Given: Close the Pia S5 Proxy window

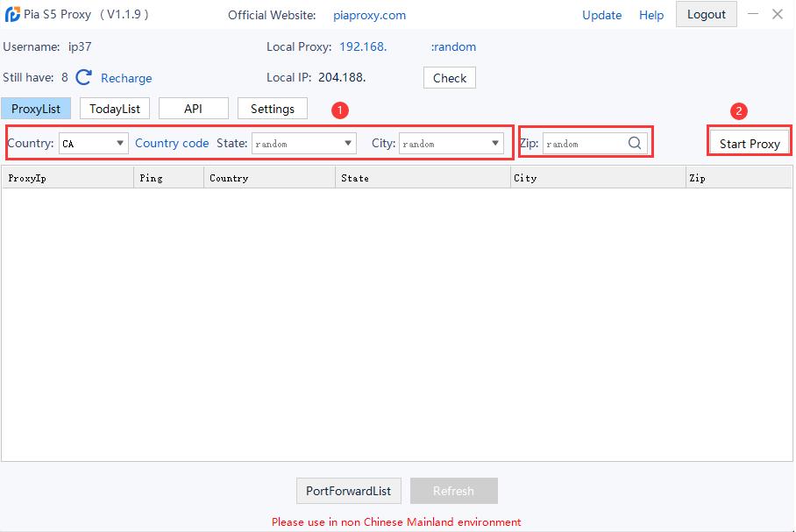Looking at the screenshot, I should [778, 14].
